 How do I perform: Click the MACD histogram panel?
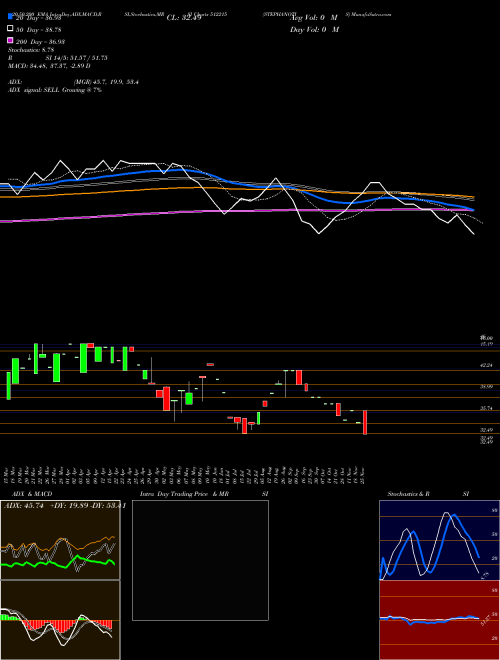coord(60,620)
